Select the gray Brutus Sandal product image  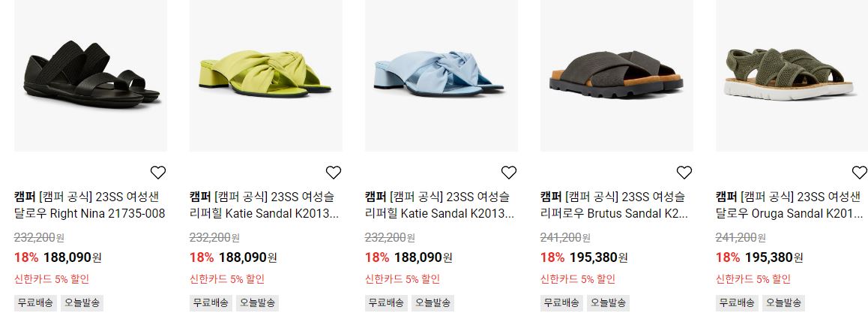pos(617,76)
